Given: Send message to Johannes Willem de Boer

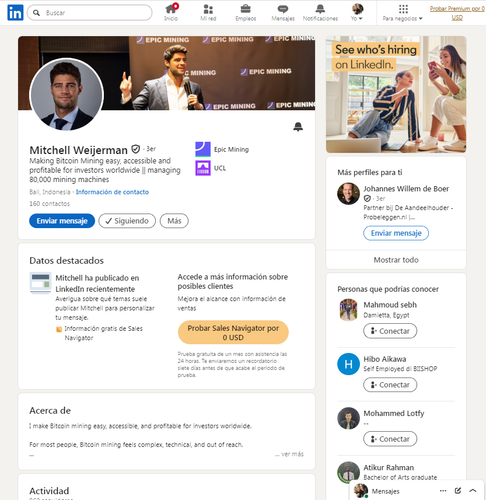Looking at the screenshot, I should point(396,233).
